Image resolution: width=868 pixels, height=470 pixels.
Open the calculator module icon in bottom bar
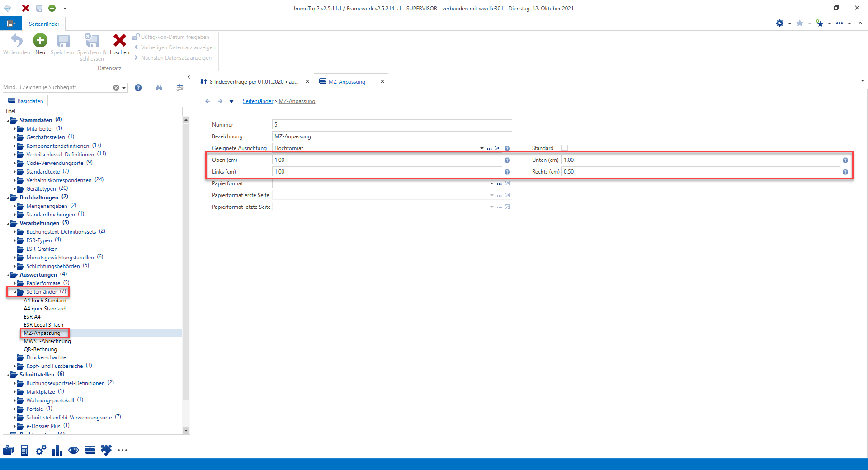click(25, 450)
